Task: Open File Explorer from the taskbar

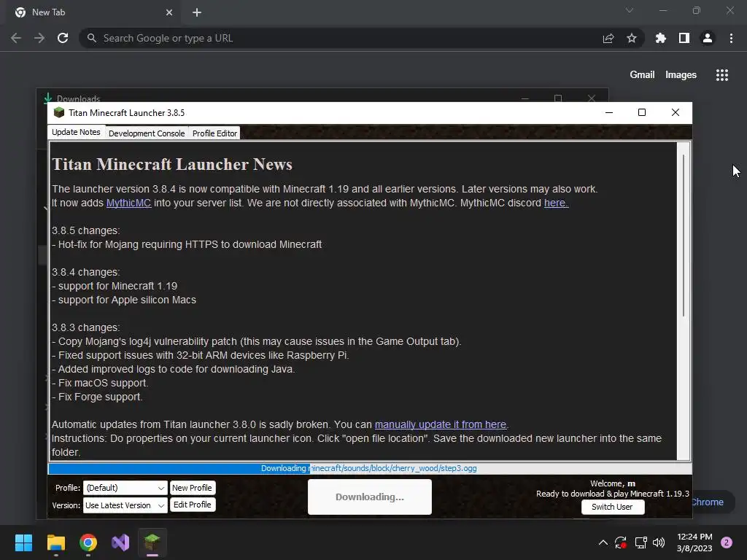Action: tap(55, 542)
